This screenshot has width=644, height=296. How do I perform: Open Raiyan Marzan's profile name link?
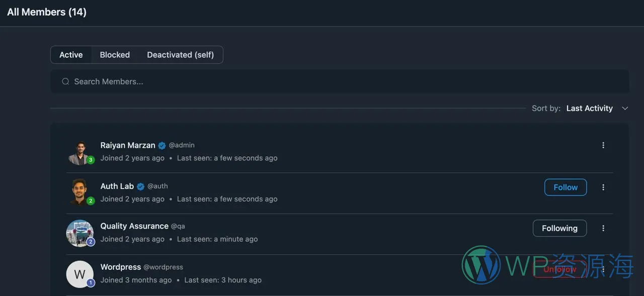[128, 145]
